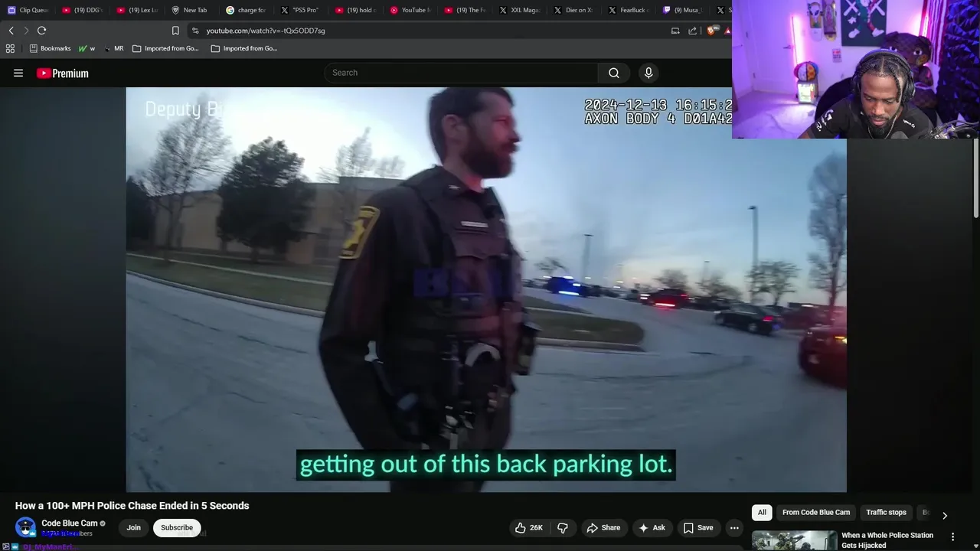Click the magnifier search button
This screenshot has height=551, width=980.
pos(614,73)
